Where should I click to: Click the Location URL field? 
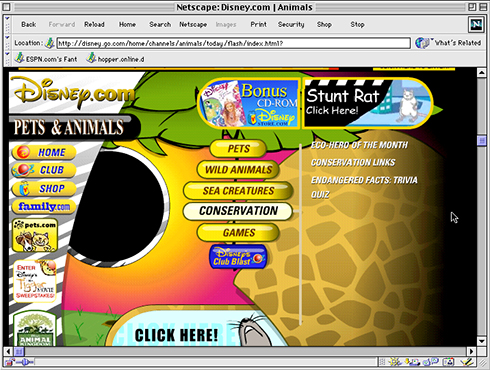(233, 43)
